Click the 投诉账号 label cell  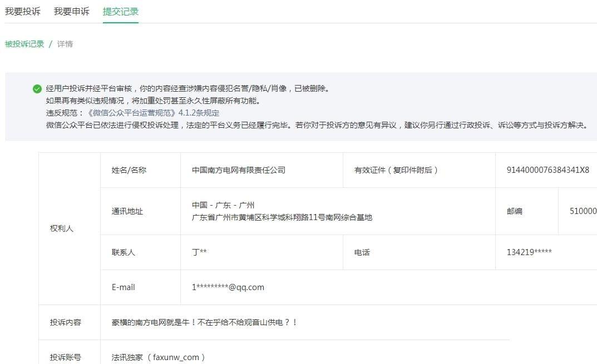pos(65,357)
